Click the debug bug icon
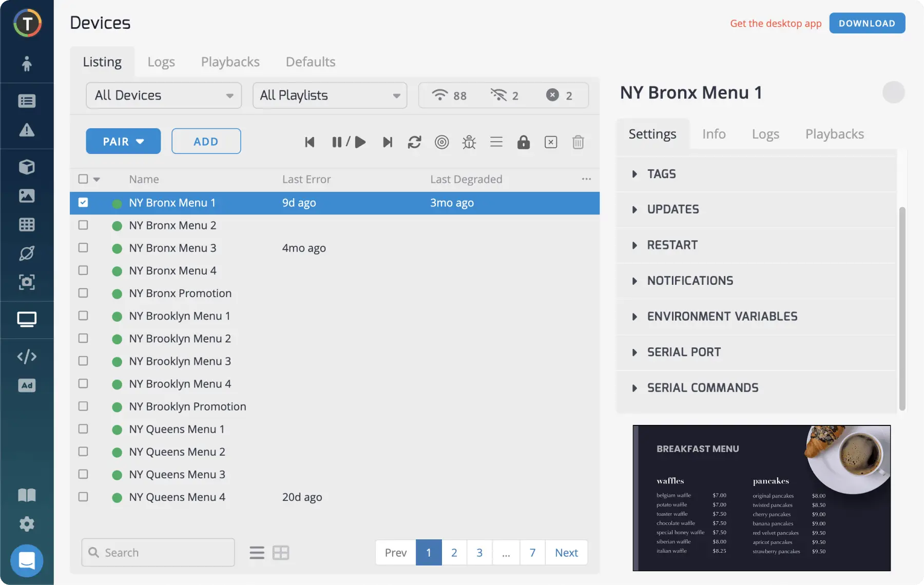 469,142
